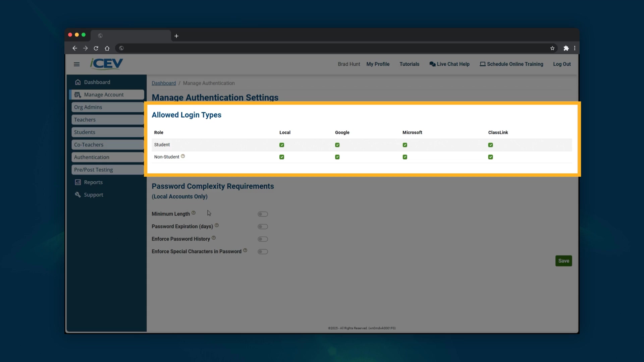Click the Dashboard breadcrumb link

click(x=163, y=83)
